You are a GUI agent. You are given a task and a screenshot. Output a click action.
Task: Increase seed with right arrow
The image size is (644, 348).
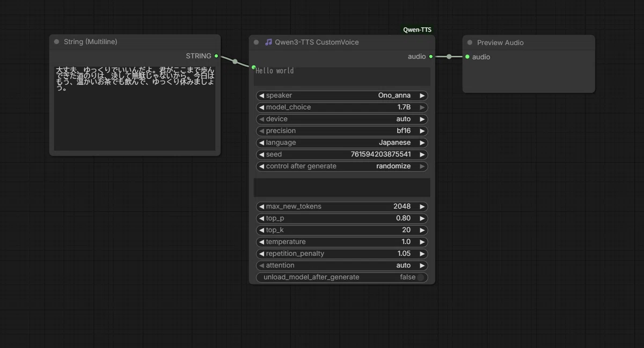422,154
